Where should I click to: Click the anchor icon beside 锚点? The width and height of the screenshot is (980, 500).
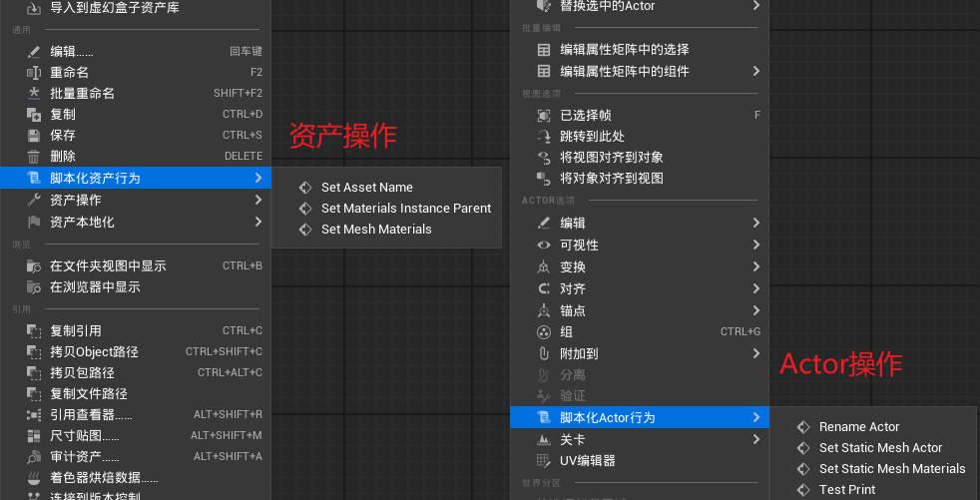[x=543, y=311]
